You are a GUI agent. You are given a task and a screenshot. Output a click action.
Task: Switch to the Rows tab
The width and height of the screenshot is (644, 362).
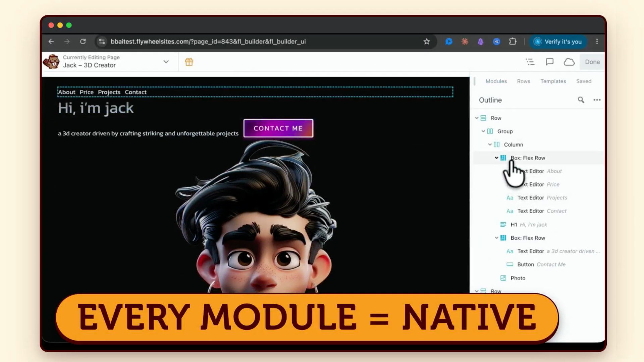click(x=524, y=81)
